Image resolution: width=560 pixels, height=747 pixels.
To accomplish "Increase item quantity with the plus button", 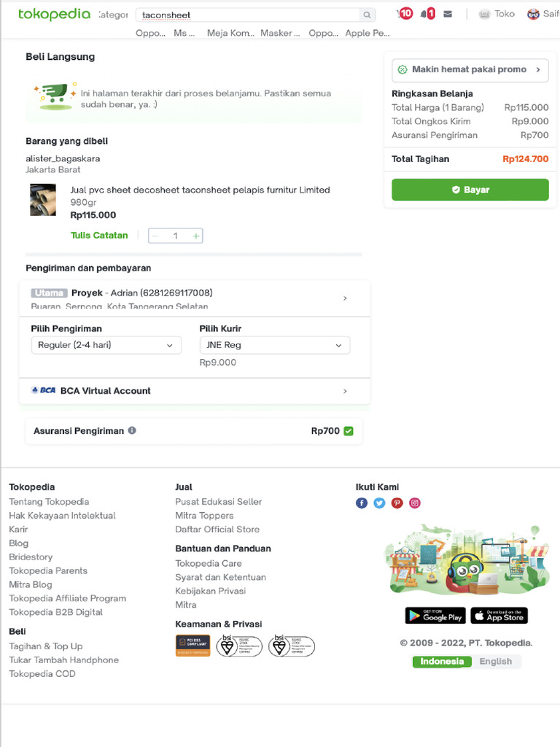I will point(196,236).
